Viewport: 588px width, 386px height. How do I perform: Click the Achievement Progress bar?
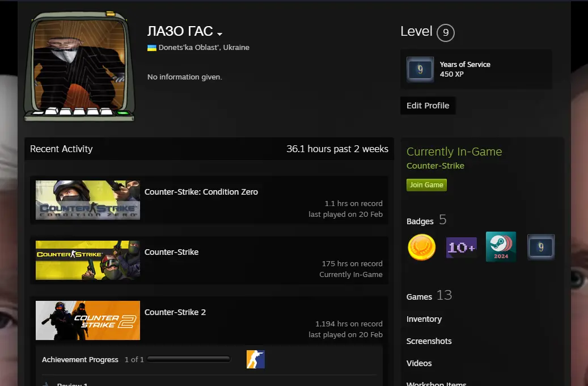pos(188,359)
